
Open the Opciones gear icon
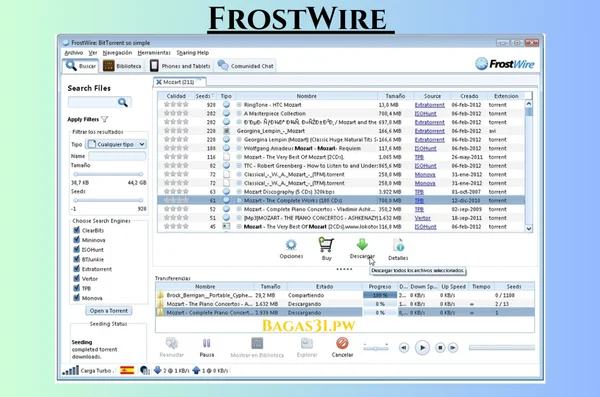[291, 245]
